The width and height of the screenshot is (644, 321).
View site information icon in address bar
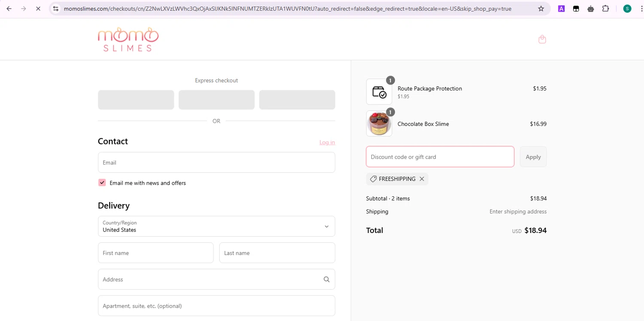coord(56,9)
